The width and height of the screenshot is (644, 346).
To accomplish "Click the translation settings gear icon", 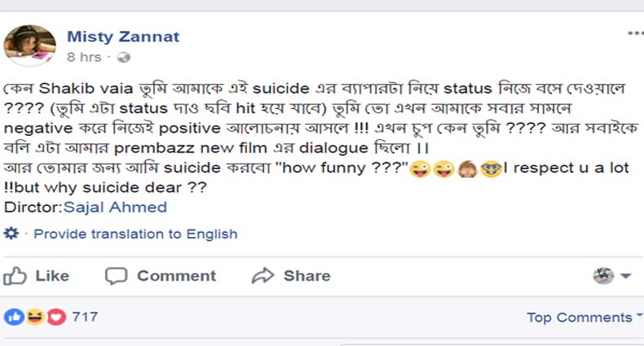I will pos(11,234).
